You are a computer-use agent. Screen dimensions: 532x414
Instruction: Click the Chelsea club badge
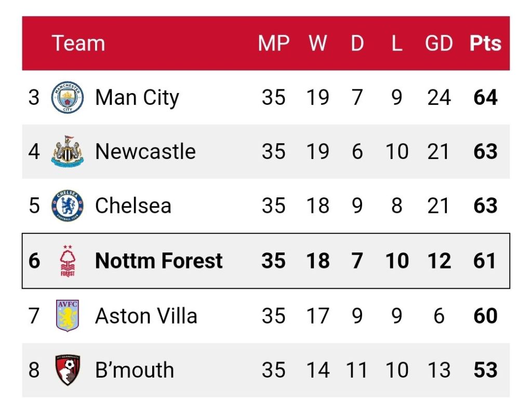coord(67,206)
